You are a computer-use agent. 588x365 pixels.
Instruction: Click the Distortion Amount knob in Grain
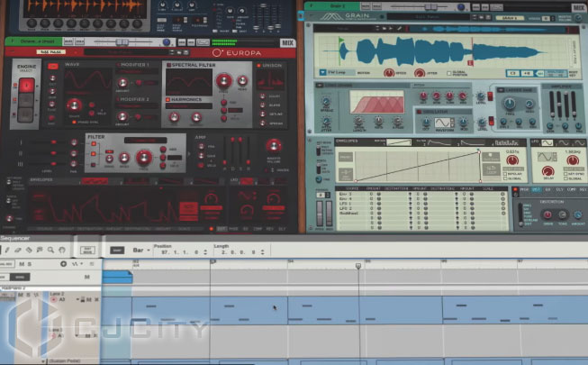(578, 214)
